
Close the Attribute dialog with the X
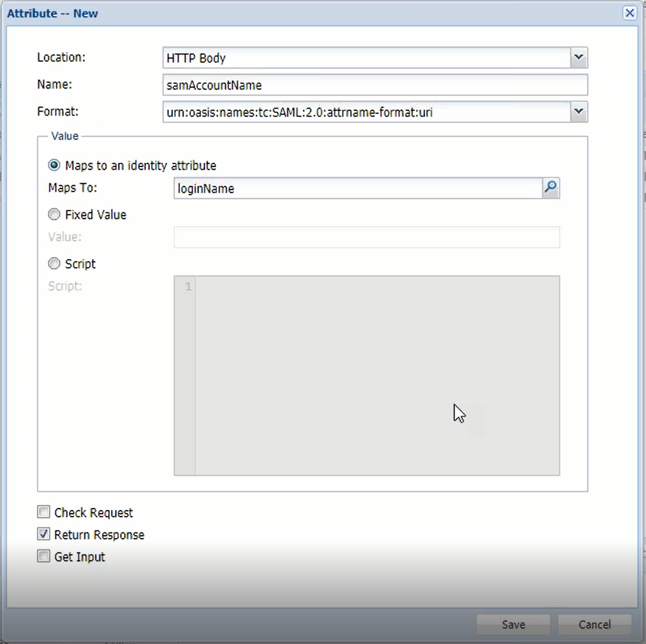coord(629,13)
